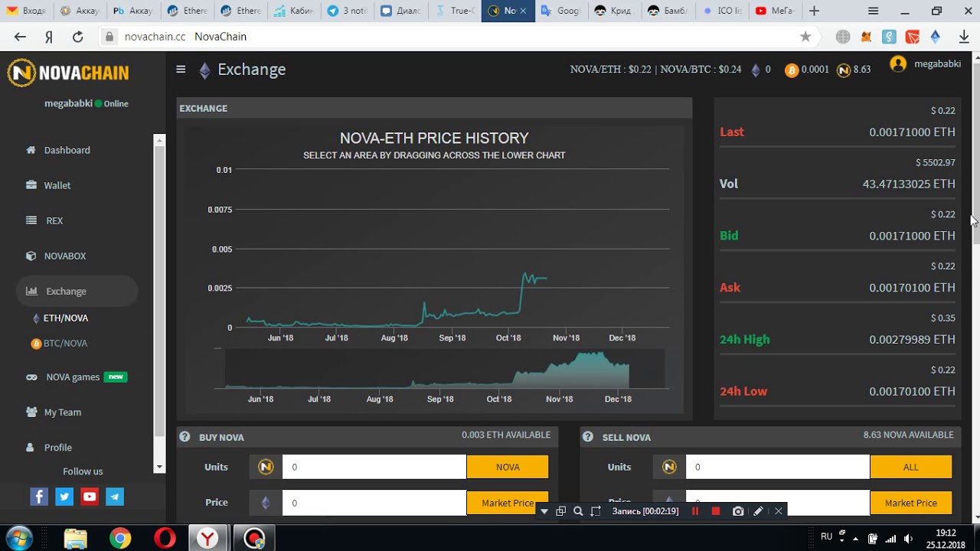Open the browser main menu icon
Viewport: 980px width, 551px height.
click(x=873, y=11)
